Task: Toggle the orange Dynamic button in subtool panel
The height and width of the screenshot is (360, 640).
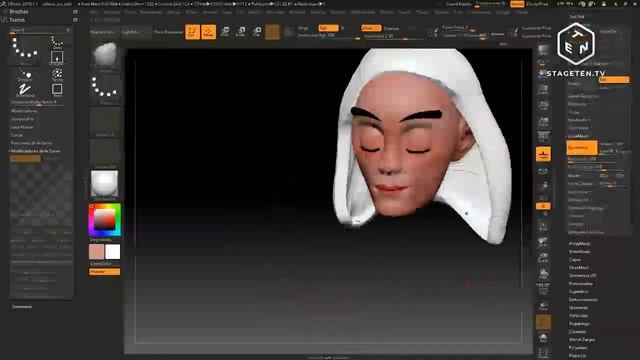Action: click(x=582, y=147)
